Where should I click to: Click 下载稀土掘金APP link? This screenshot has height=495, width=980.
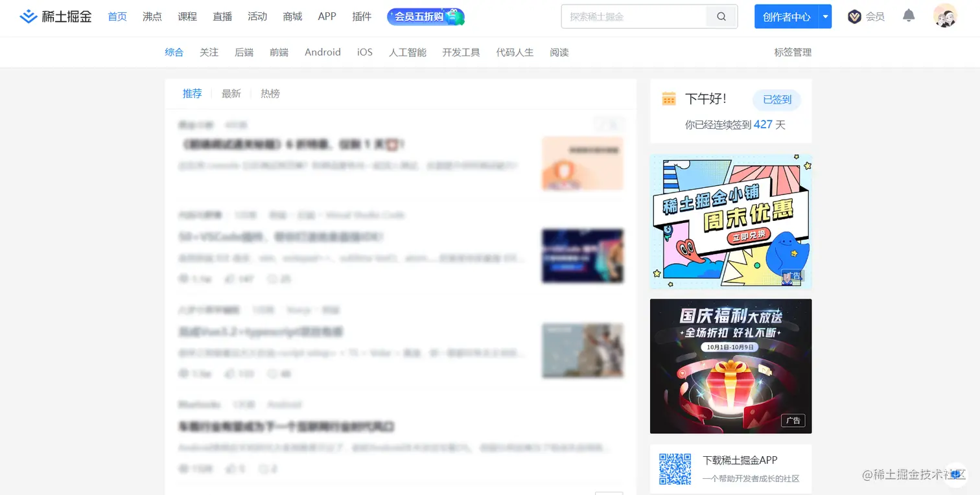click(740, 460)
